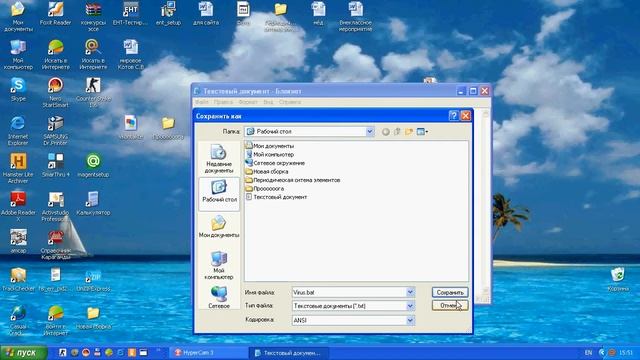Select Недавние документы in the places bar
This screenshot has height=360, width=640.
219,159
